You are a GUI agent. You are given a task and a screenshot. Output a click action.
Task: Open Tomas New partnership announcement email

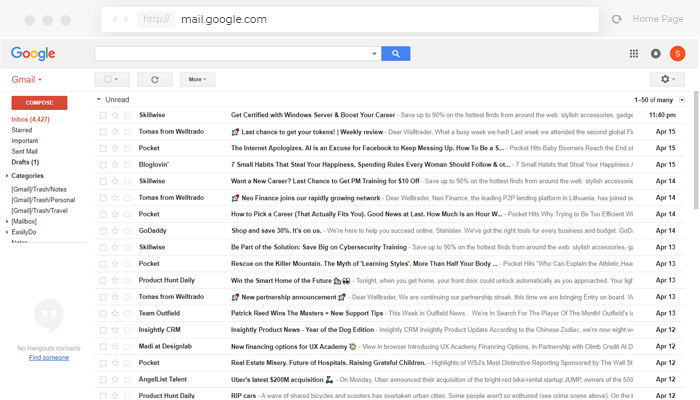click(x=389, y=297)
